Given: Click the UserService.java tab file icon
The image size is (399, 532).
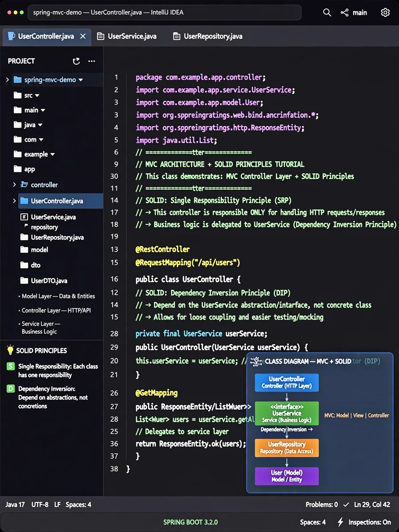Looking at the screenshot, I should [x=101, y=36].
